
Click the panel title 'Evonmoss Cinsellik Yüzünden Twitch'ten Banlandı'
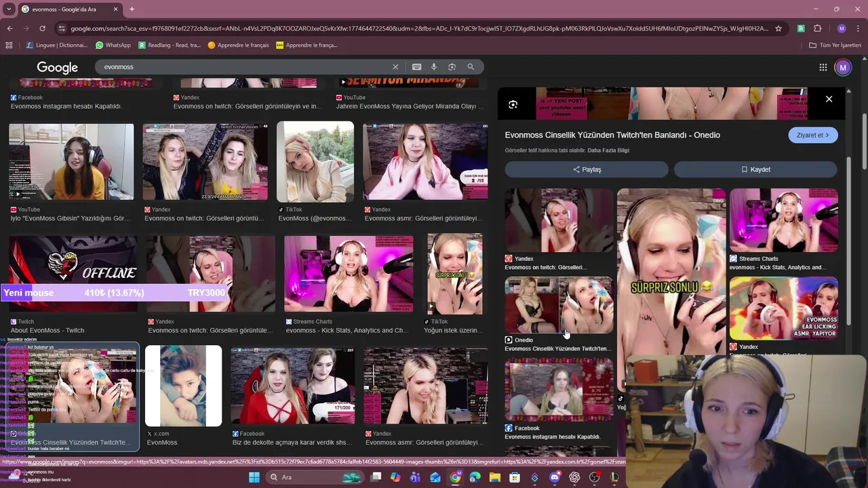(x=612, y=135)
